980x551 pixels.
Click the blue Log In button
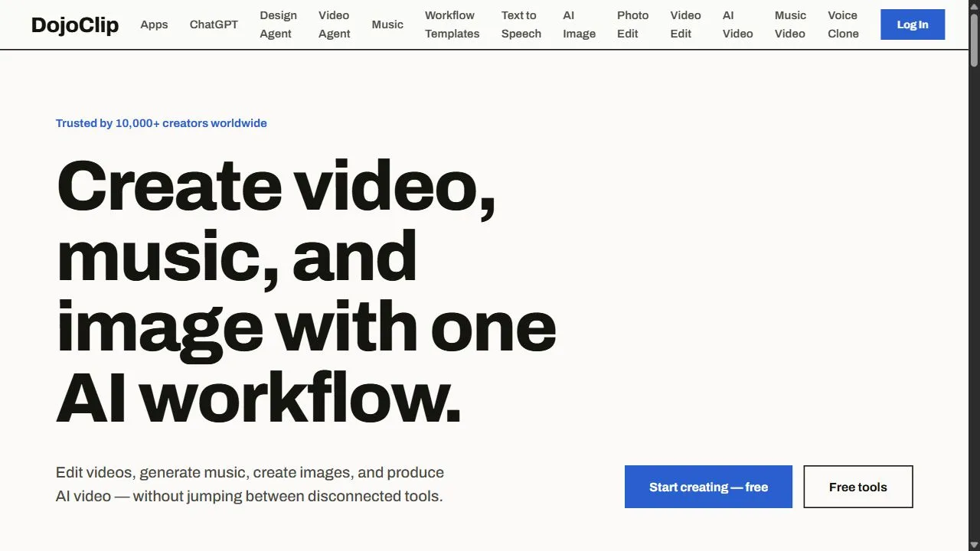(913, 24)
